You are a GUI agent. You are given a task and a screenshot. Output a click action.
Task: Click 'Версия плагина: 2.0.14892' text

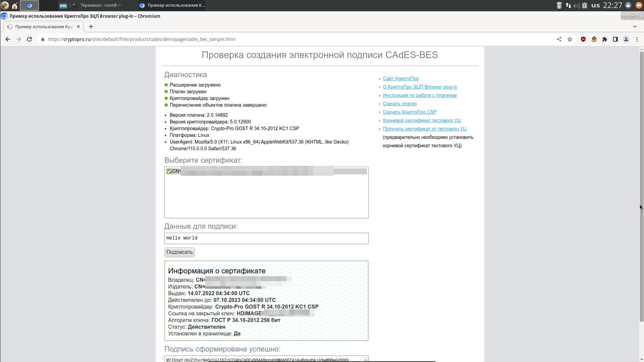(199, 115)
